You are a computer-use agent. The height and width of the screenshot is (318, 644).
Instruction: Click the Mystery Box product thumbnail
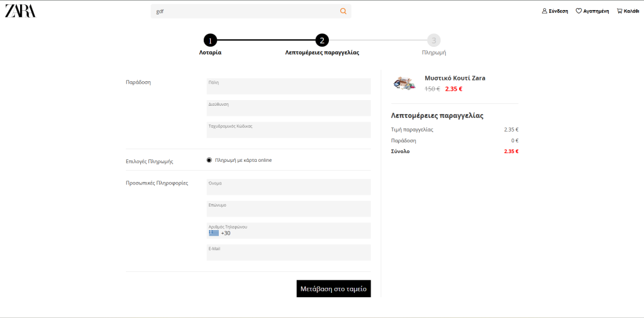tap(404, 83)
